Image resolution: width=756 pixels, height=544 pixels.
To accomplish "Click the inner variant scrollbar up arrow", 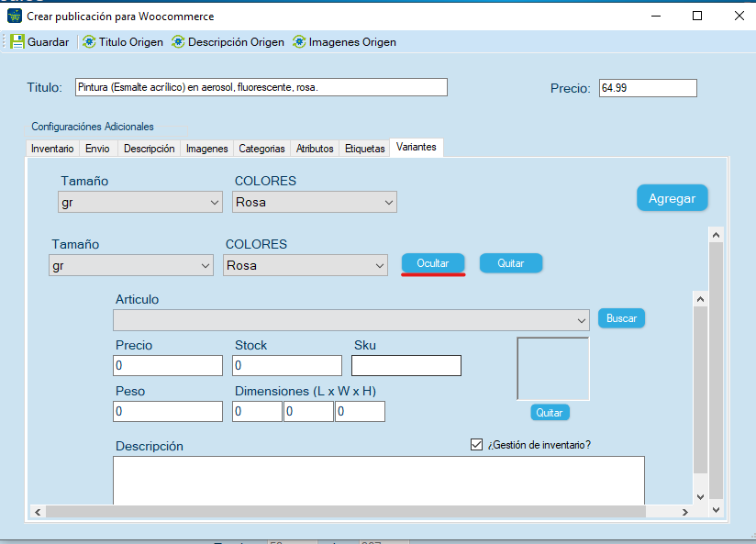I will pyautogui.click(x=701, y=299).
